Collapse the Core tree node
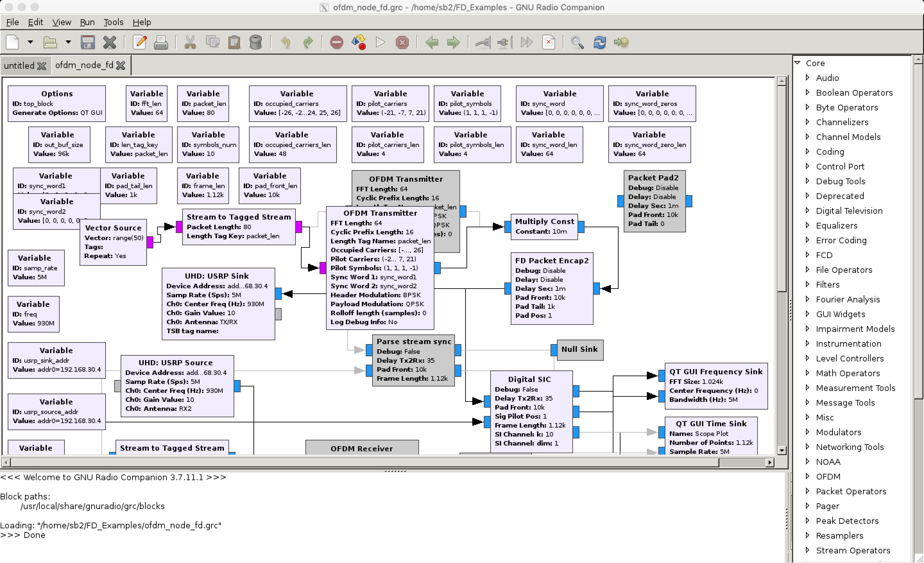Screen dimensions: 924x563 (x=798, y=63)
